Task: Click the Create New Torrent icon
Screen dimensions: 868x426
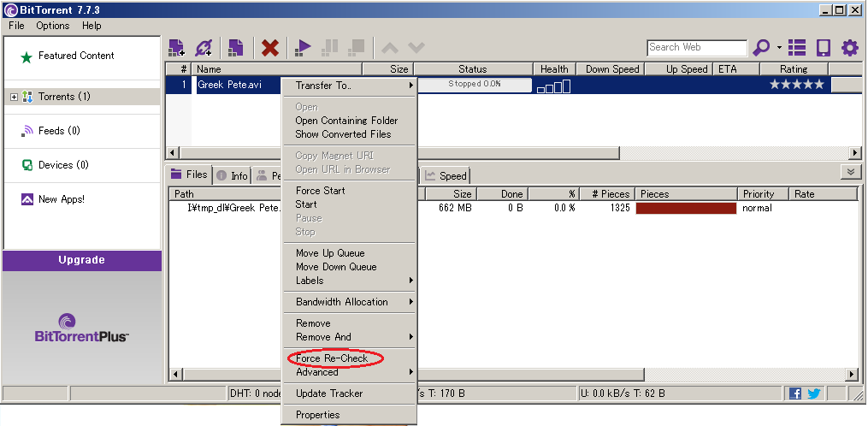Action: point(236,48)
